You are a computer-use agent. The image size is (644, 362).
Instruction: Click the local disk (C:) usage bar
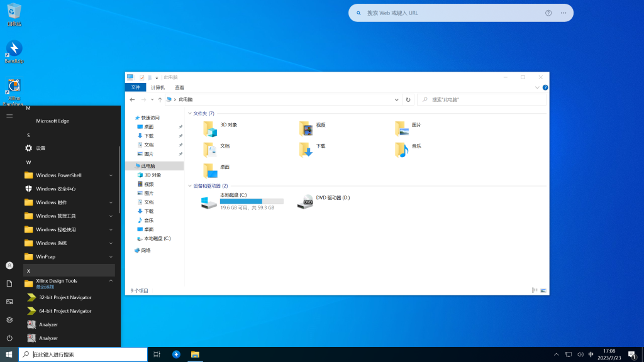pos(252,201)
